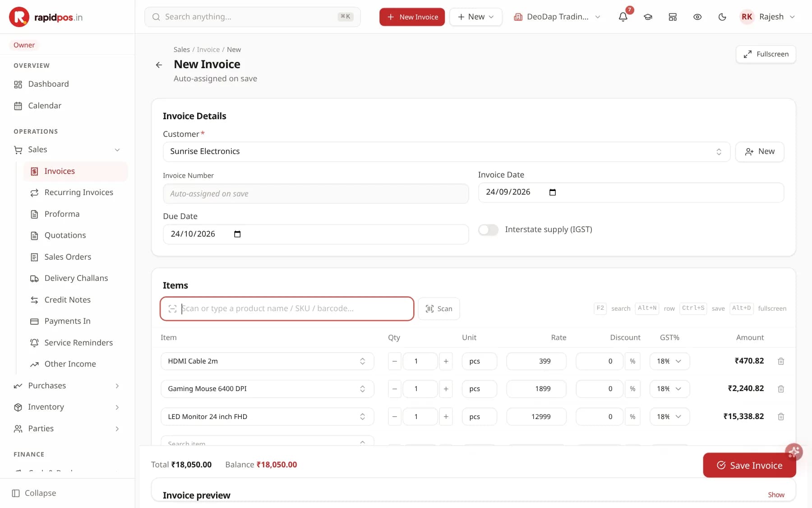The width and height of the screenshot is (812, 508).
Task: Delete the HDMI Cable 2m row
Action: [781, 361]
